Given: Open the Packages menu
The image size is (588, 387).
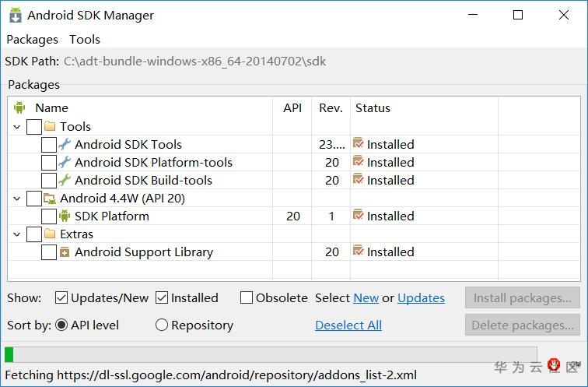Looking at the screenshot, I should (x=32, y=39).
